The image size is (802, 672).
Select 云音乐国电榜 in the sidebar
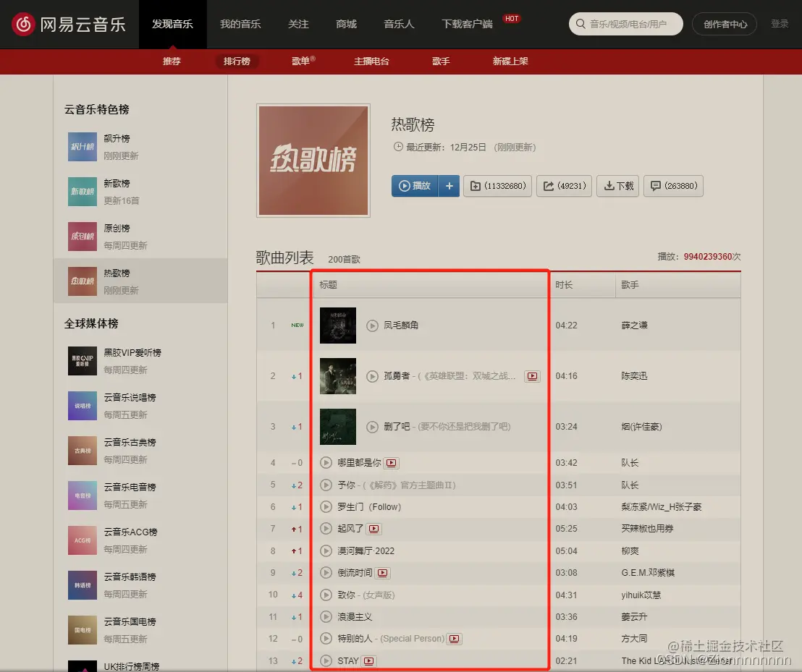click(x=140, y=630)
